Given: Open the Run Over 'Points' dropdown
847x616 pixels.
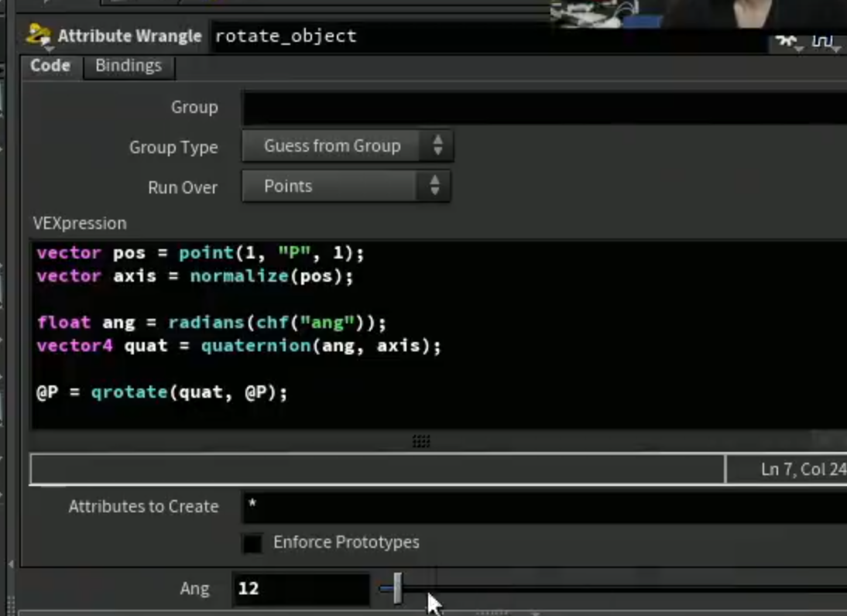Looking at the screenshot, I should [x=346, y=187].
